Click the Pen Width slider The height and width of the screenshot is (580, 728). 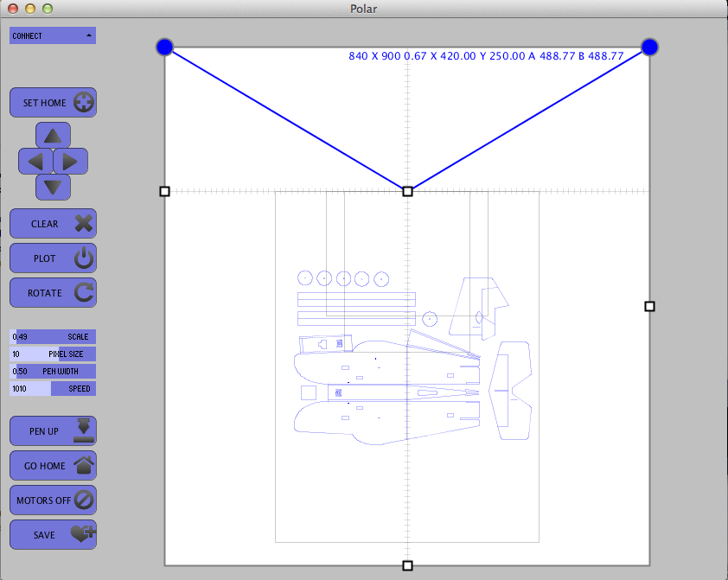[53, 371]
